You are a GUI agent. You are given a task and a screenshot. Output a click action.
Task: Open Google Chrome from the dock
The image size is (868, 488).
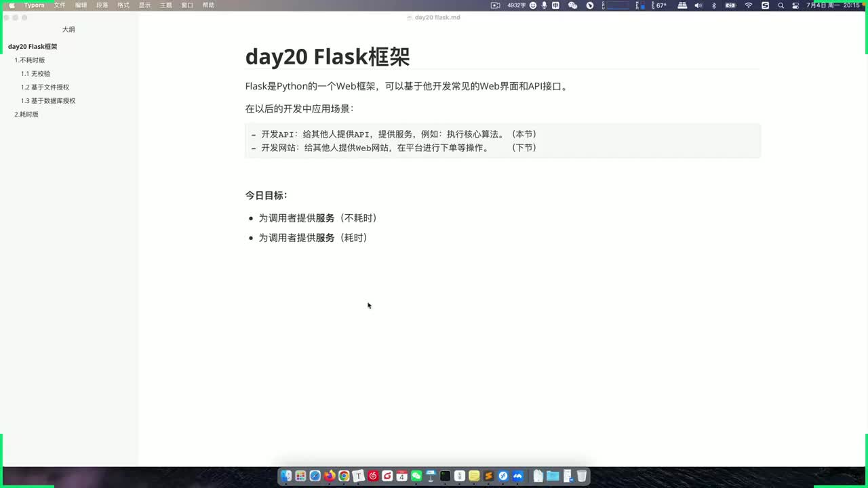tap(344, 476)
